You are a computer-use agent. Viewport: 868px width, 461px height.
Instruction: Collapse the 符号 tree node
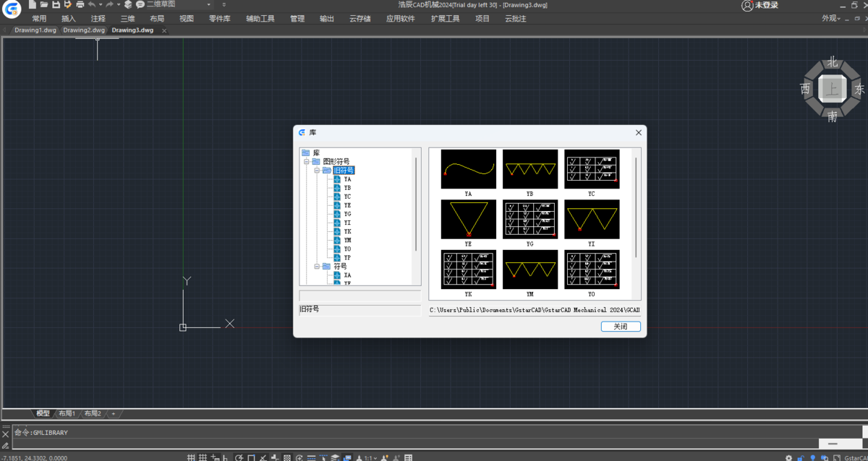(x=317, y=267)
